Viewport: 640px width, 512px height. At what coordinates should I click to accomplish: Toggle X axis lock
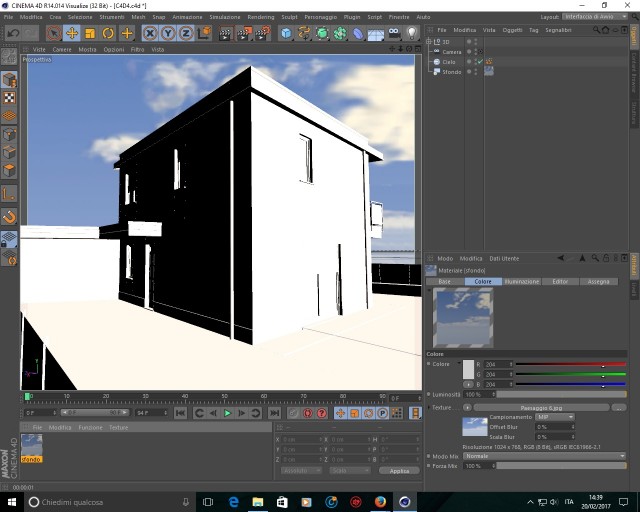pyautogui.click(x=150, y=33)
